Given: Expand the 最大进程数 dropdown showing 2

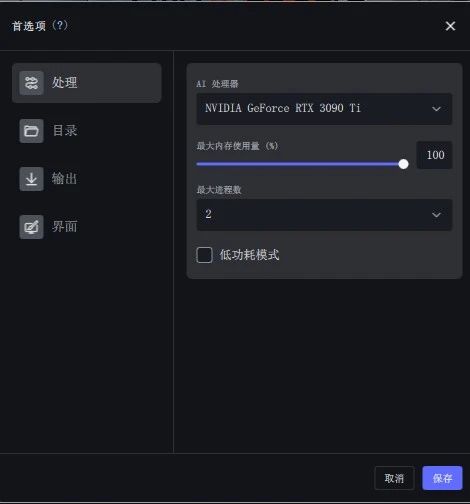Looking at the screenshot, I should tap(324, 215).
